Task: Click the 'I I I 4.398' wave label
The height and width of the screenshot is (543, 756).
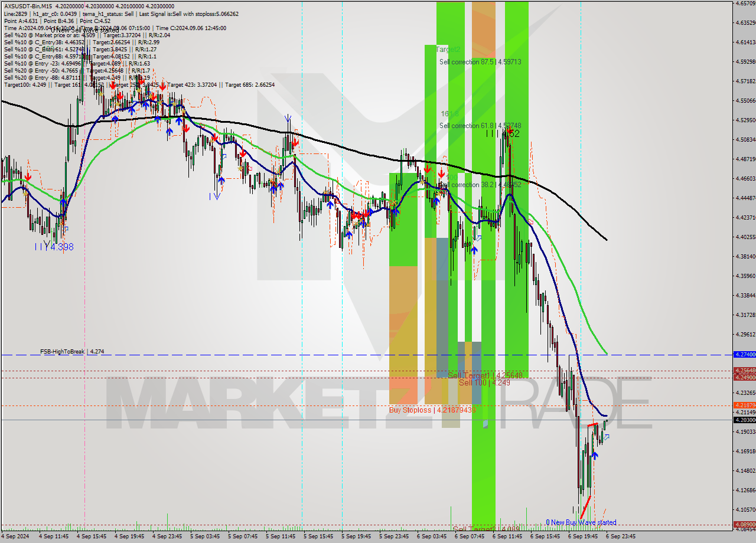Action: coord(54,247)
